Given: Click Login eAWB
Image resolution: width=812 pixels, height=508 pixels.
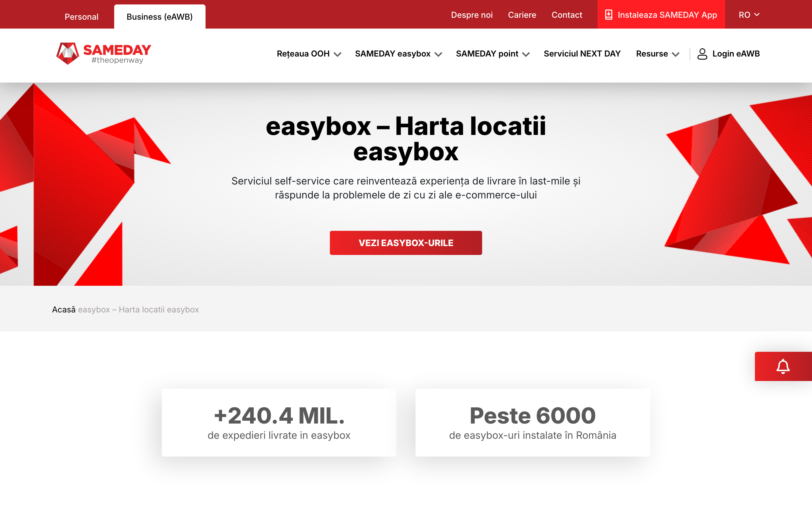Looking at the screenshot, I should pos(729,54).
